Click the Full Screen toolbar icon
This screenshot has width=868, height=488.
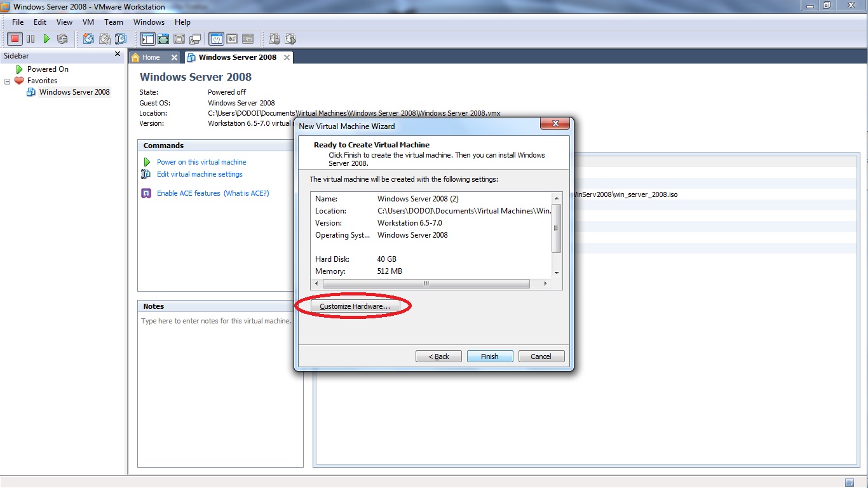tap(163, 39)
